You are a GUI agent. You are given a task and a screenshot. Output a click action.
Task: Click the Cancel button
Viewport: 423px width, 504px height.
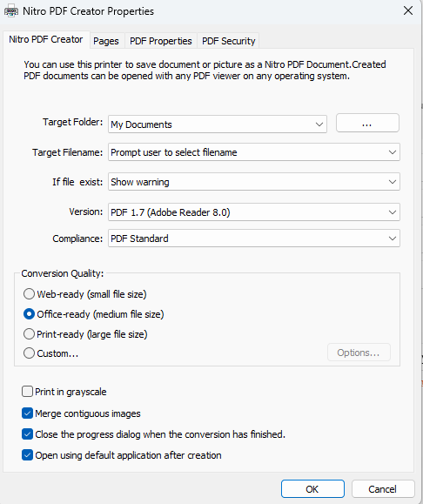pyautogui.click(x=382, y=489)
